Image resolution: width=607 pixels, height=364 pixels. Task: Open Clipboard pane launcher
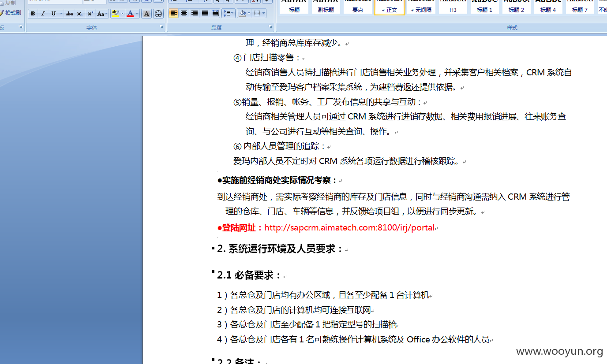point(21,27)
